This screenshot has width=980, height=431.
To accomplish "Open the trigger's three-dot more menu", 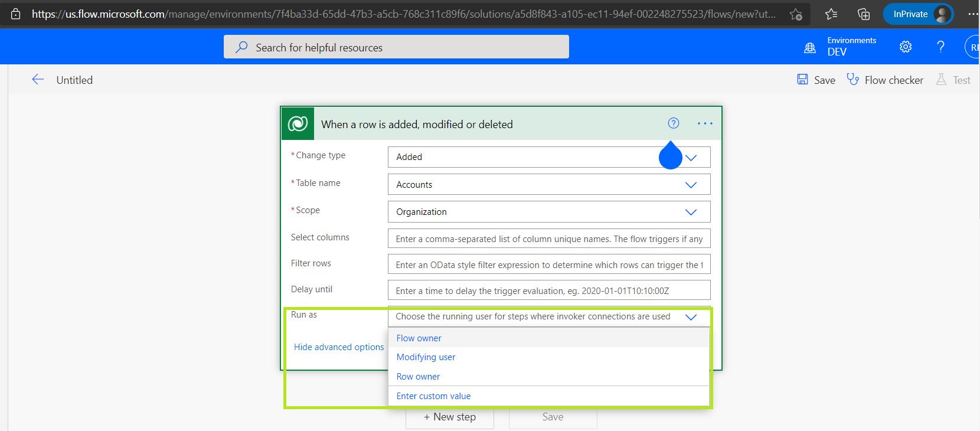I will tap(705, 123).
